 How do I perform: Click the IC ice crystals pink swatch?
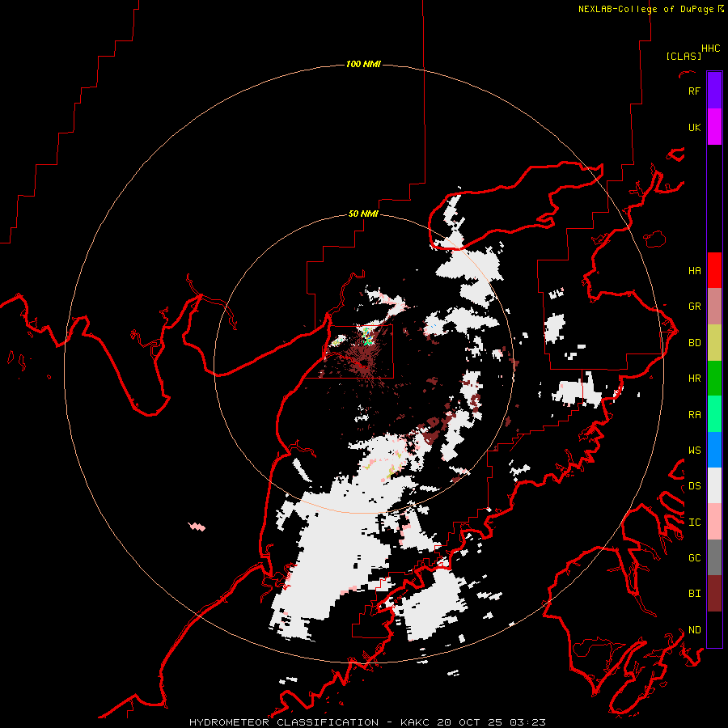pos(714,522)
